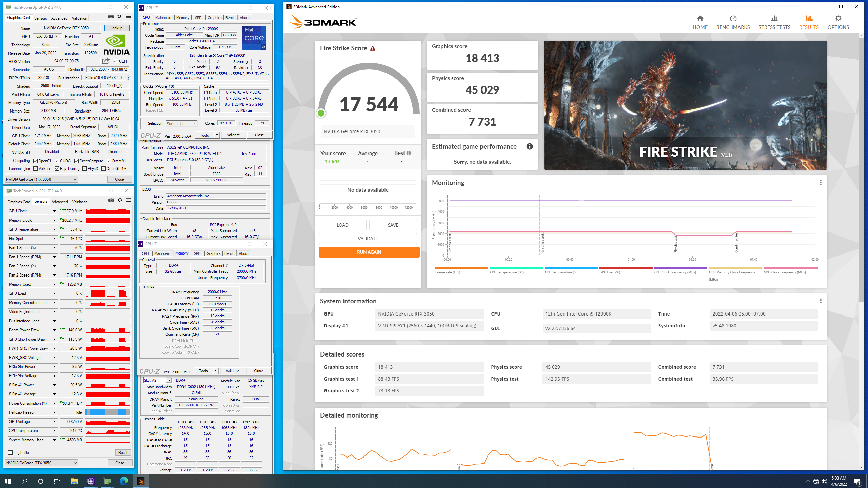Open Microsoft Edge from the taskbar
The width and height of the screenshot is (868, 488).
coord(124,481)
